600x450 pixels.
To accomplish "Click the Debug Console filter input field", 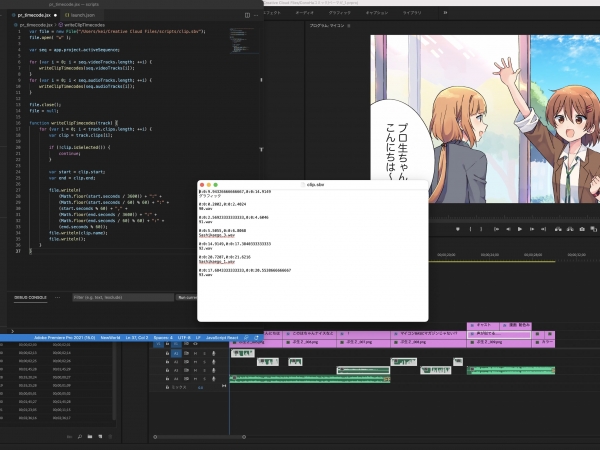I will click(x=123, y=297).
